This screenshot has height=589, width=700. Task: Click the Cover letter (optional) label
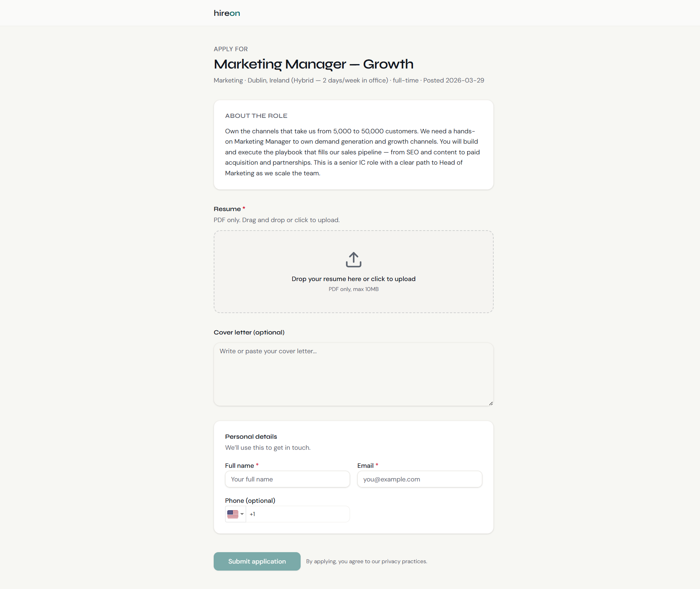click(249, 332)
